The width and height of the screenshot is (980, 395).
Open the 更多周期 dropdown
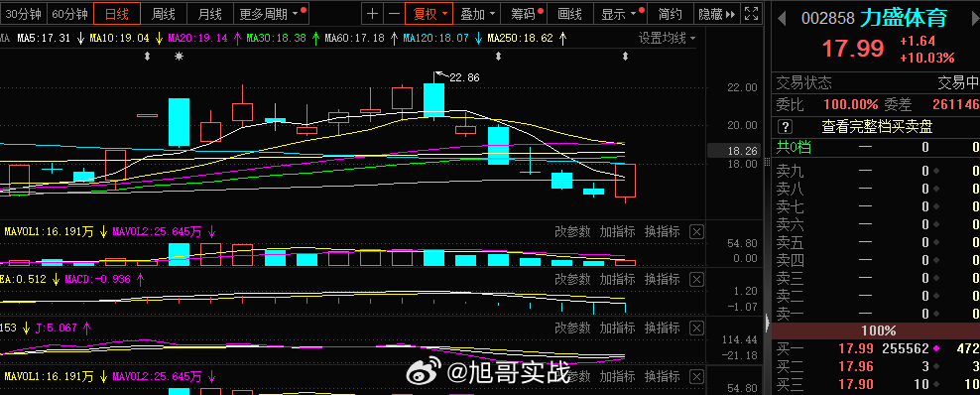tap(271, 13)
